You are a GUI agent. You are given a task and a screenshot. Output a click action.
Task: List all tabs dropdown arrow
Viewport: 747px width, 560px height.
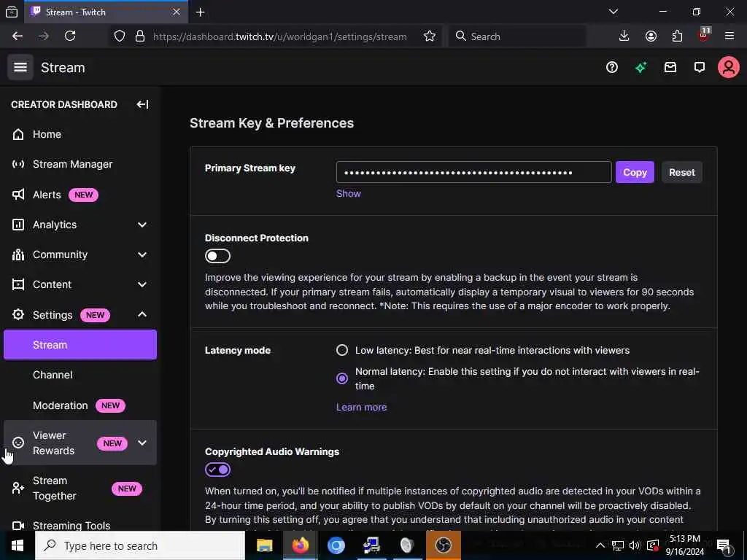[614, 12]
